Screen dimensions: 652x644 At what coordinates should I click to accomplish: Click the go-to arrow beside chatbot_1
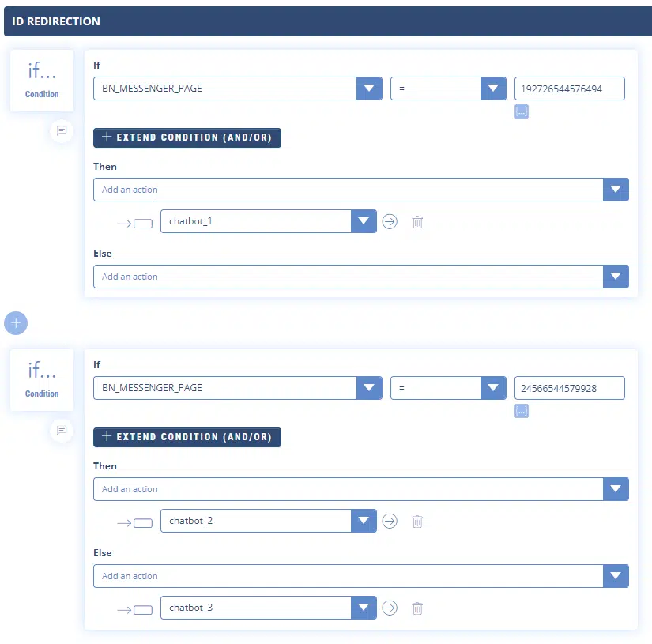pyautogui.click(x=390, y=222)
